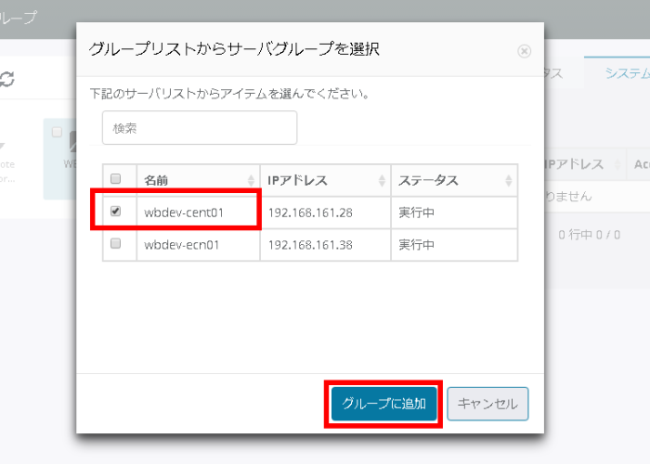Click the 検索 search field
The height and width of the screenshot is (464, 650).
pyautogui.click(x=200, y=128)
